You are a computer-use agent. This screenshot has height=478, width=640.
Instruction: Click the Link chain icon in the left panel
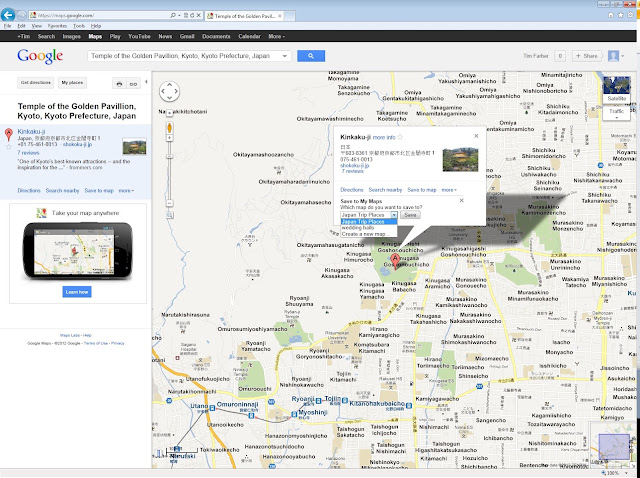click(x=133, y=83)
